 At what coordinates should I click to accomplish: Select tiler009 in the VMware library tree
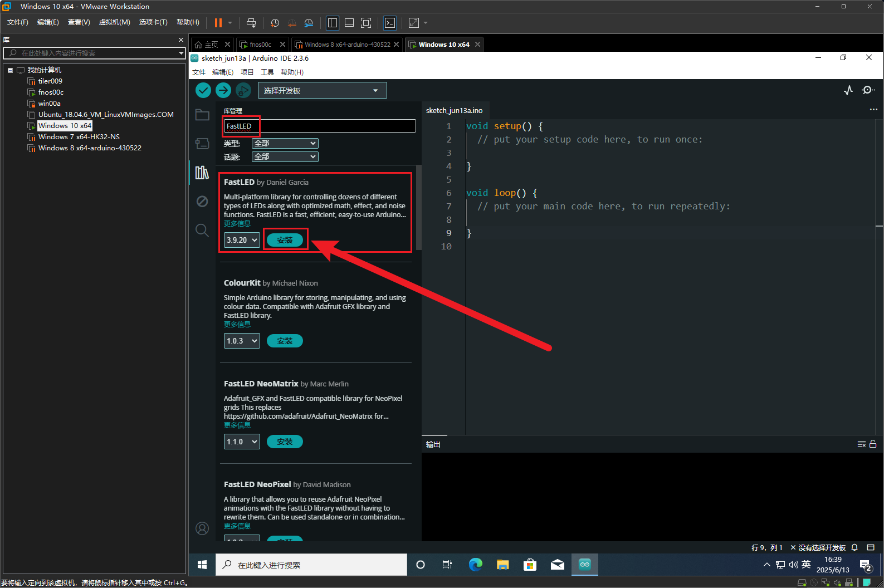[x=50, y=81]
